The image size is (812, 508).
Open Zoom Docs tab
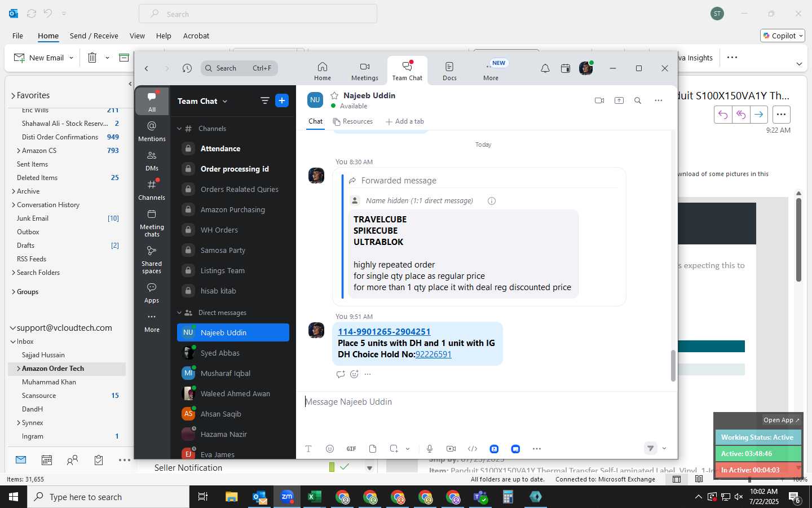pos(449,71)
